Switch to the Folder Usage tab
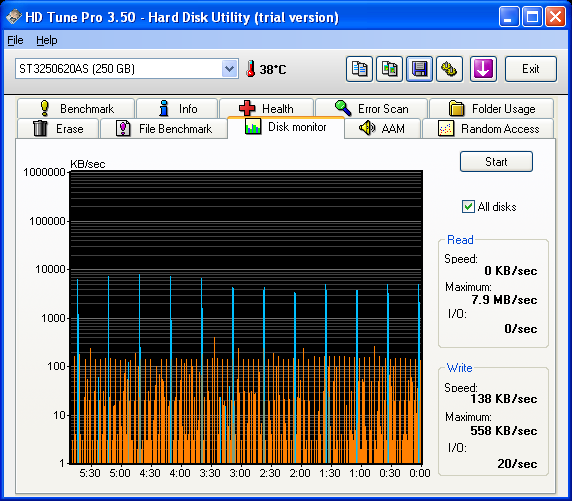 click(x=492, y=109)
